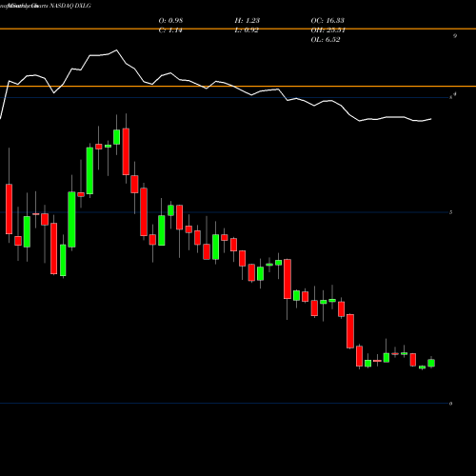
Task: Select the OC: 16.33 reading
Action: click(327, 21)
